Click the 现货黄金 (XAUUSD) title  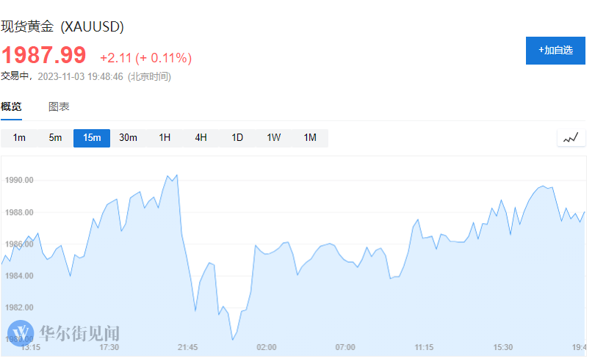point(62,26)
